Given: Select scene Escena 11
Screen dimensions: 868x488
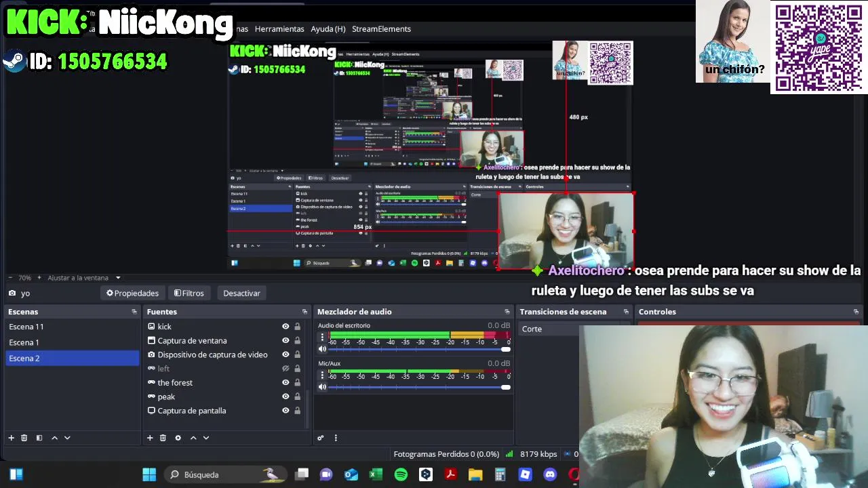Looking at the screenshot, I should 73,327.
